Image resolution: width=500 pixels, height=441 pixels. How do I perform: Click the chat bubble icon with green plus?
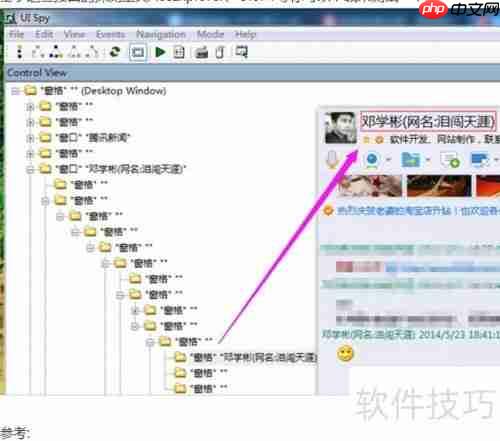(450, 160)
